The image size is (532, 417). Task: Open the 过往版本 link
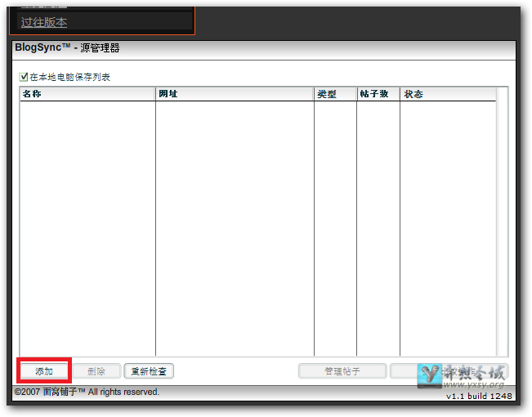pyautogui.click(x=44, y=22)
